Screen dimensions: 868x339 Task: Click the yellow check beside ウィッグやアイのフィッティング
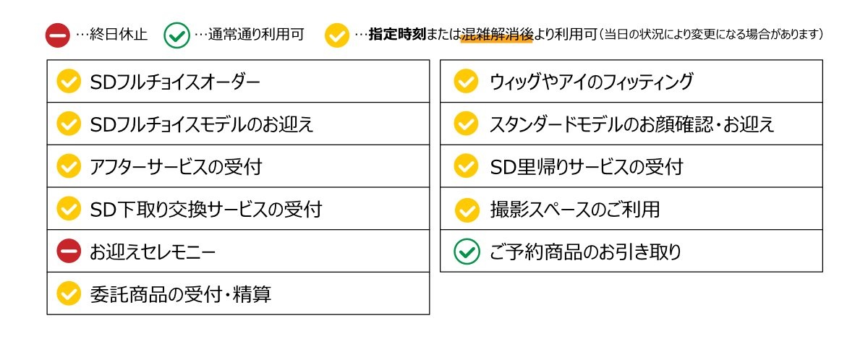(x=466, y=82)
